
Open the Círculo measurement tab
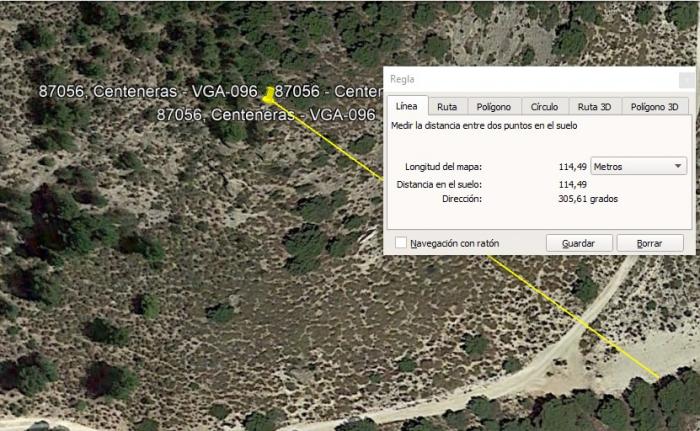pos(545,107)
